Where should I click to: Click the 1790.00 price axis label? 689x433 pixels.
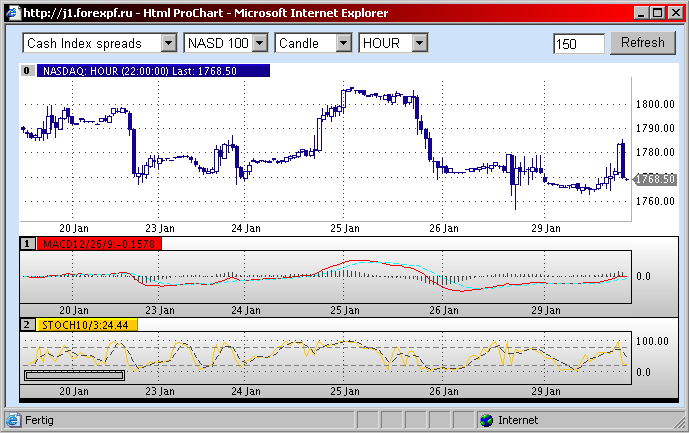[655, 128]
